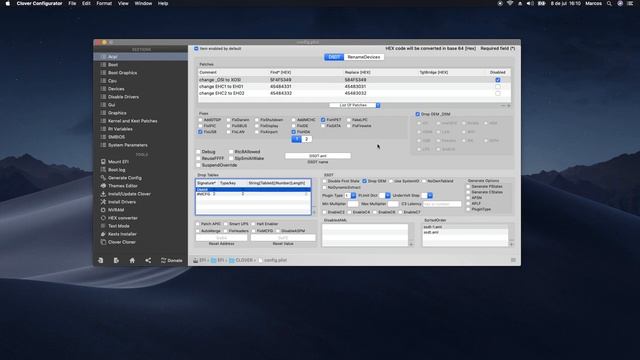Select fixes page 2 button
Viewport: 640px width, 360px height.
(x=307, y=139)
